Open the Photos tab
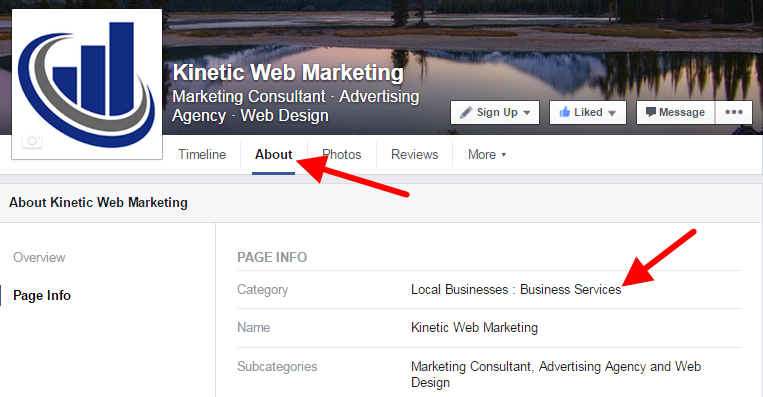Image resolution: width=763 pixels, height=397 pixels. (342, 155)
